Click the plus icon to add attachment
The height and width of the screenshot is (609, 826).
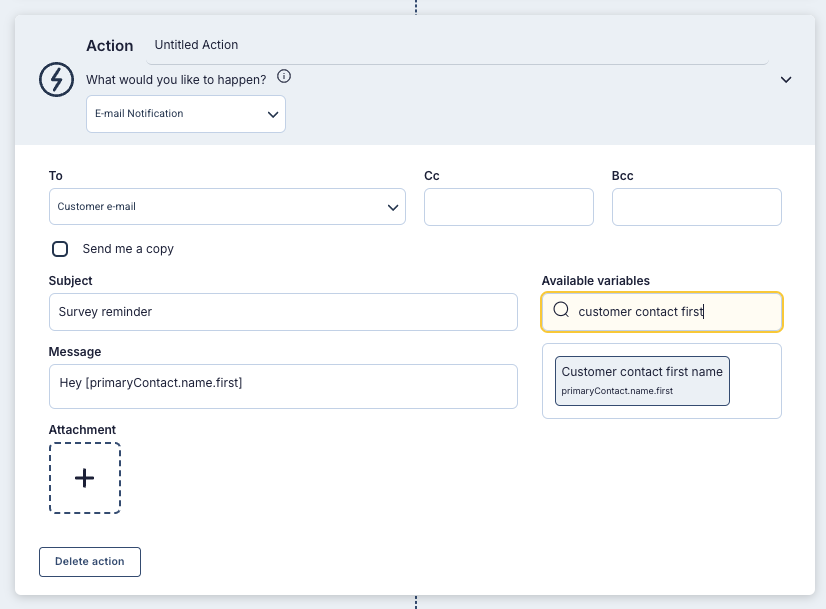click(x=85, y=478)
